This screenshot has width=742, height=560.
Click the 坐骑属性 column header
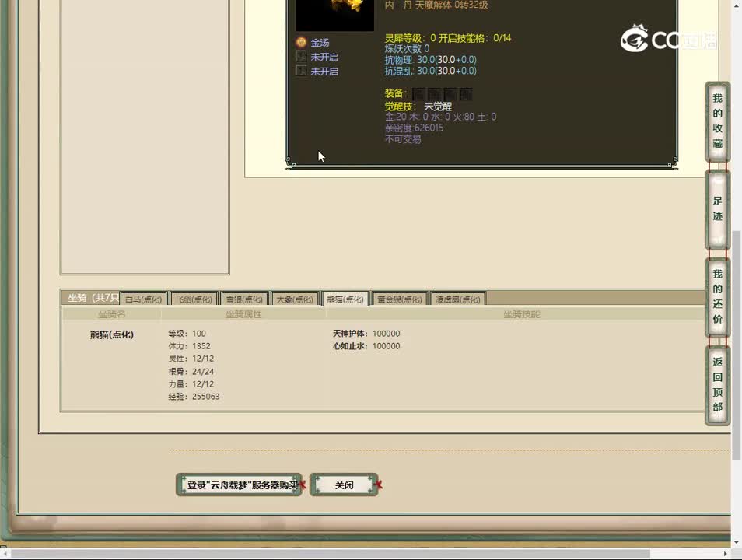tap(243, 314)
